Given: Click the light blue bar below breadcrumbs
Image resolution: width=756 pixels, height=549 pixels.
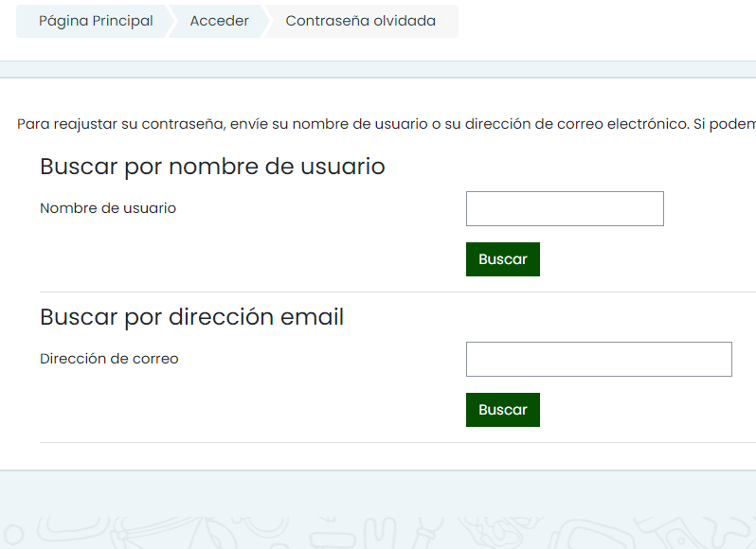Looking at the screenshot, I should tap(378, 69).
